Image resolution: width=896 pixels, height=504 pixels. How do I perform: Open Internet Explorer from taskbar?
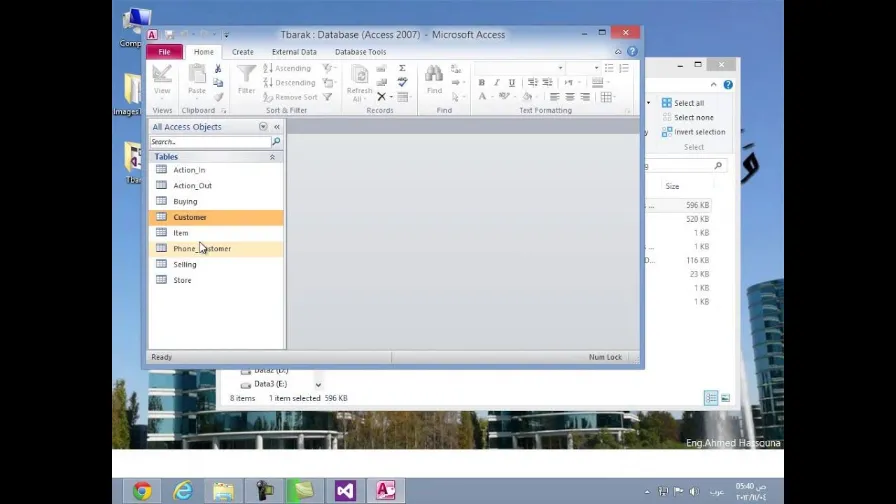coord(183,491)
